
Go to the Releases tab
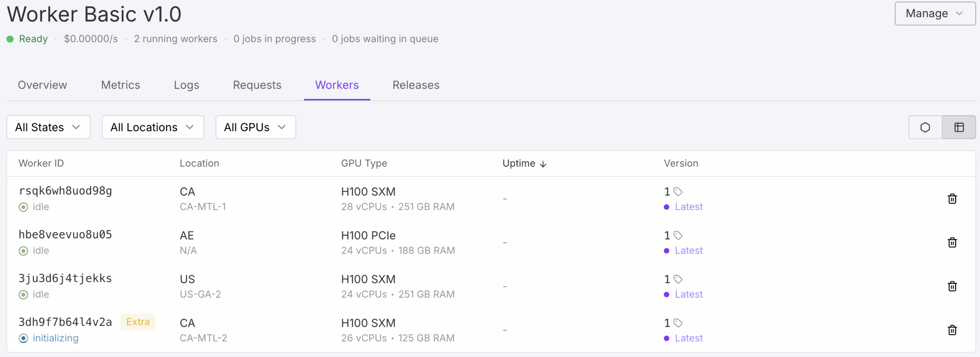tap(415, 85)
